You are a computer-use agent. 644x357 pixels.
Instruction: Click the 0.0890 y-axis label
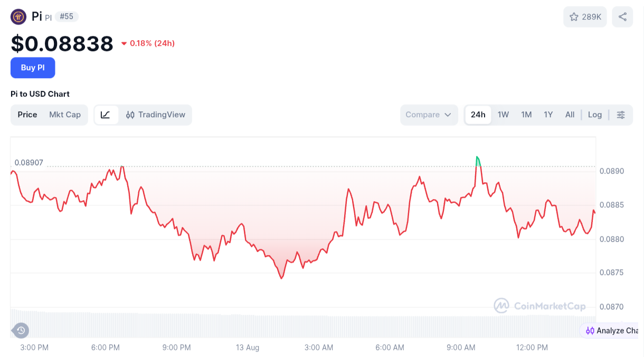(612, 171)
